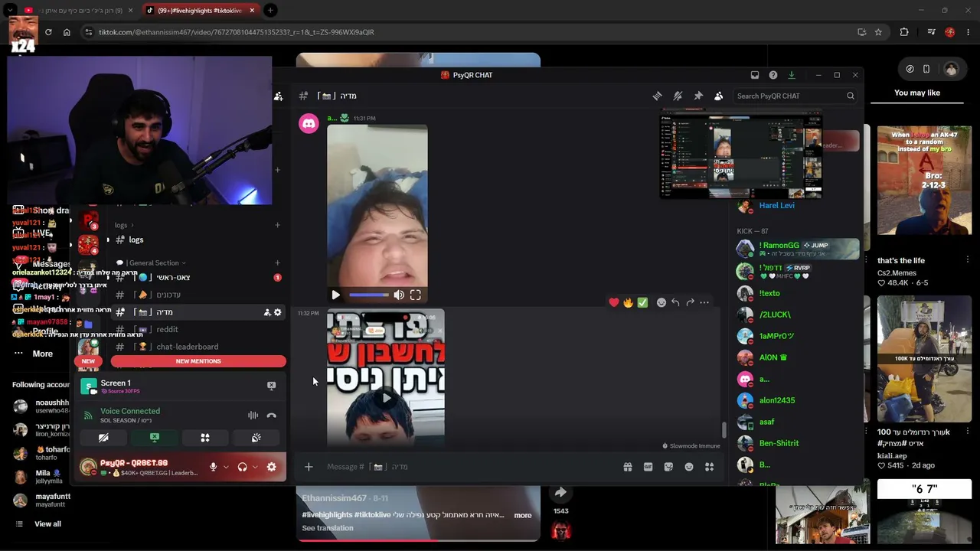Image resolution: width=980 pixels, height=551 pixels.
Task: Open threads icon in channel header
Action: click(657, 96)
